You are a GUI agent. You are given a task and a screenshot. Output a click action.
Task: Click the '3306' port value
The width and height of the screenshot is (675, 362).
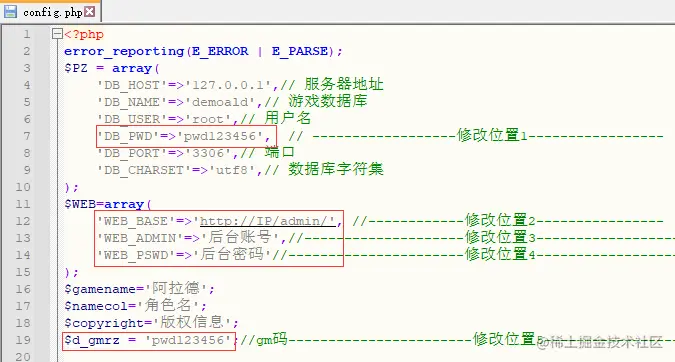click(x=208, y=153)
